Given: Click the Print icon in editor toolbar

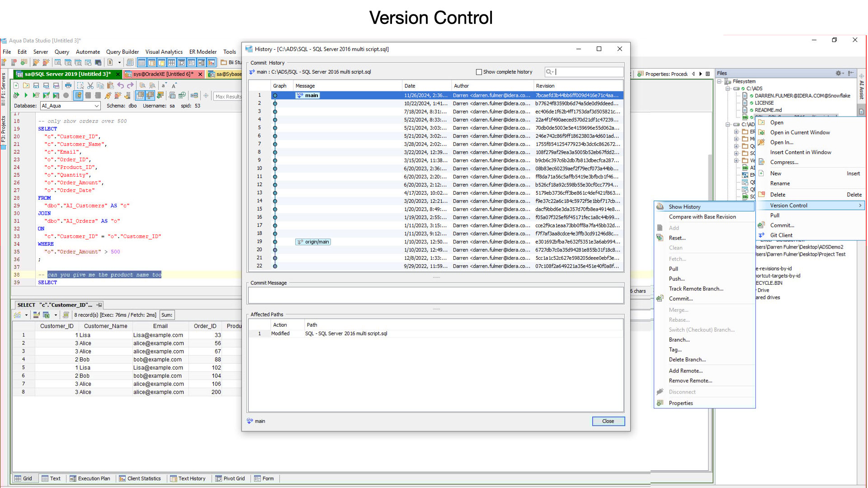Looking at the screenshot, I should (68, 85).
